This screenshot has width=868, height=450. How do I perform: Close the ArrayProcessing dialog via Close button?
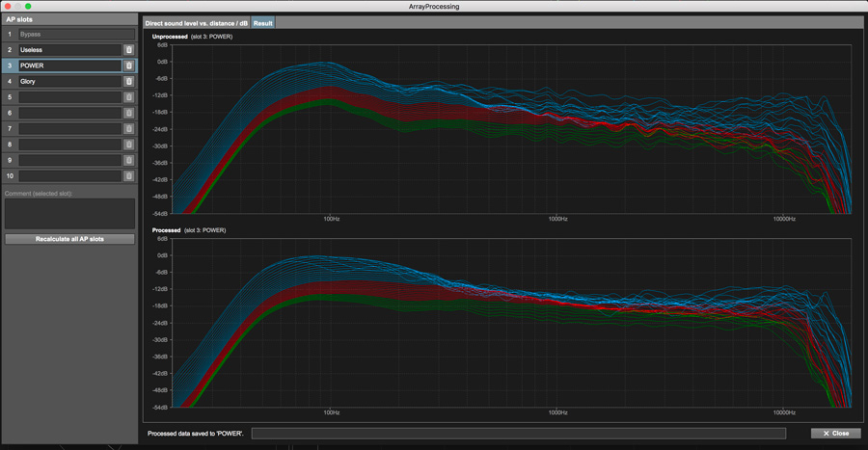click(x=836, y=434)
